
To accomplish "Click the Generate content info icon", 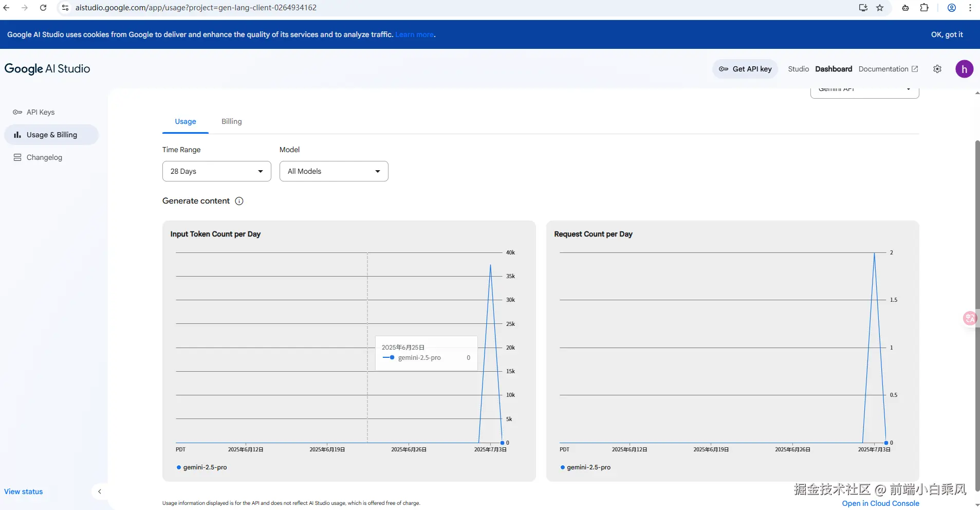I will click(239, 201).
